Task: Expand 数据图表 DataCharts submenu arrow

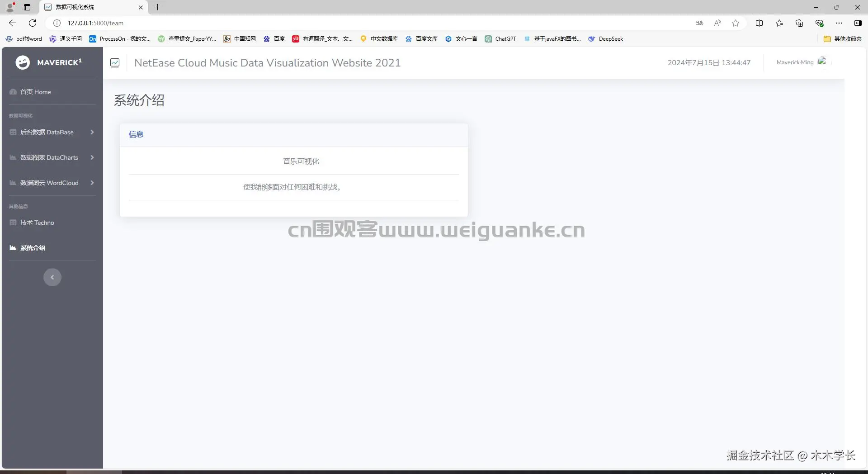Action: [x=92, y=157]
